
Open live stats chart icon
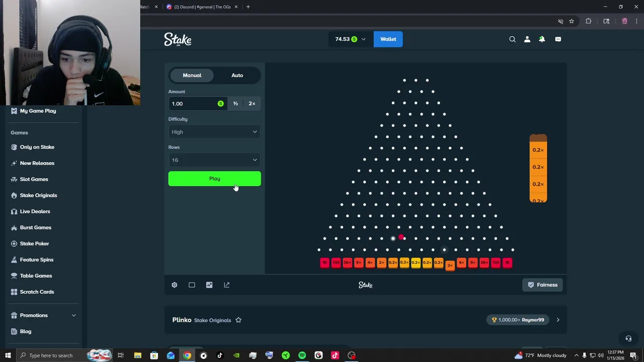[x=209, y=285]
